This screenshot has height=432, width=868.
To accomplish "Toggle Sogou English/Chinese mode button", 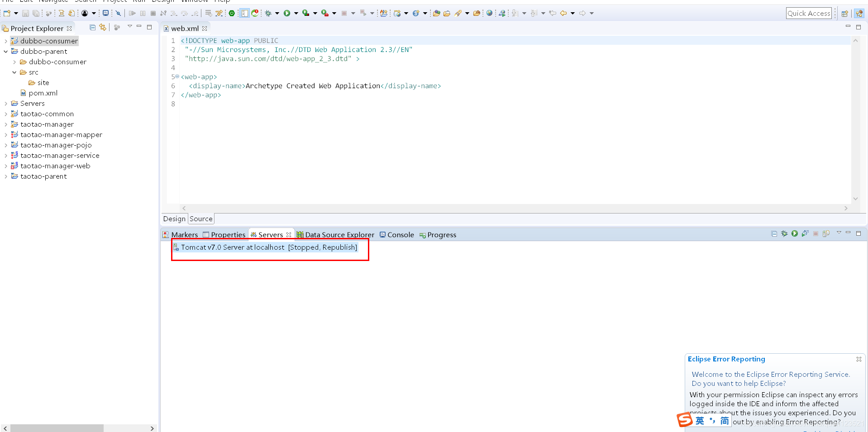I will point(700,421).
